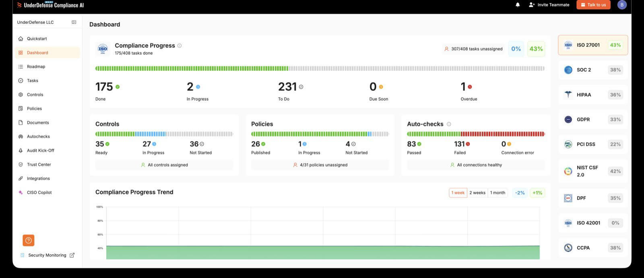Image resolution: width=644 pixels, height=278 pixels.
Task: Click the Compliance Progress info icon
Action: pos(180,46)
